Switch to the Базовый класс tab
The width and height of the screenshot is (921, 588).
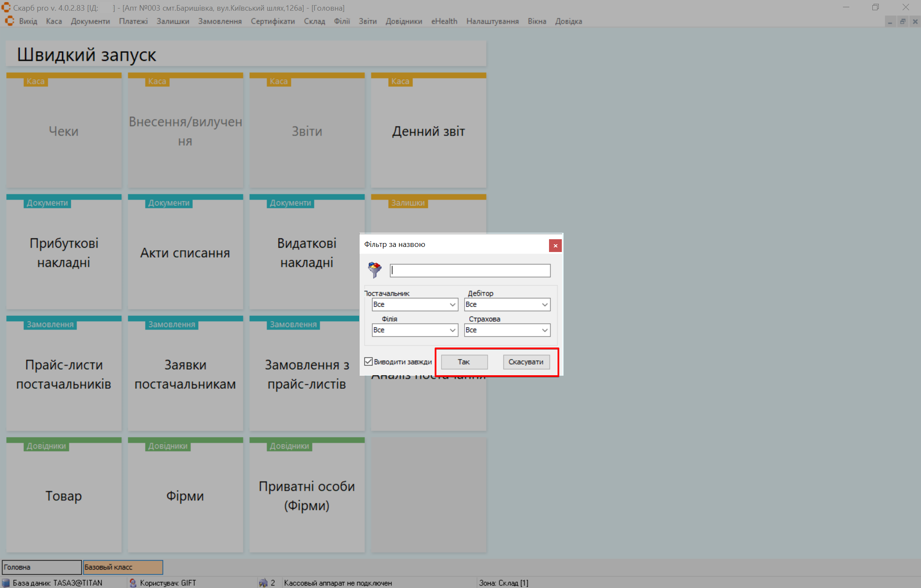click(x=123, y=567)
